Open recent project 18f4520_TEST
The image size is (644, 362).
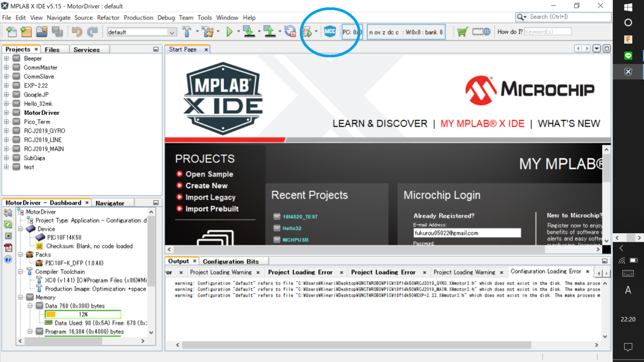point(300,217)
